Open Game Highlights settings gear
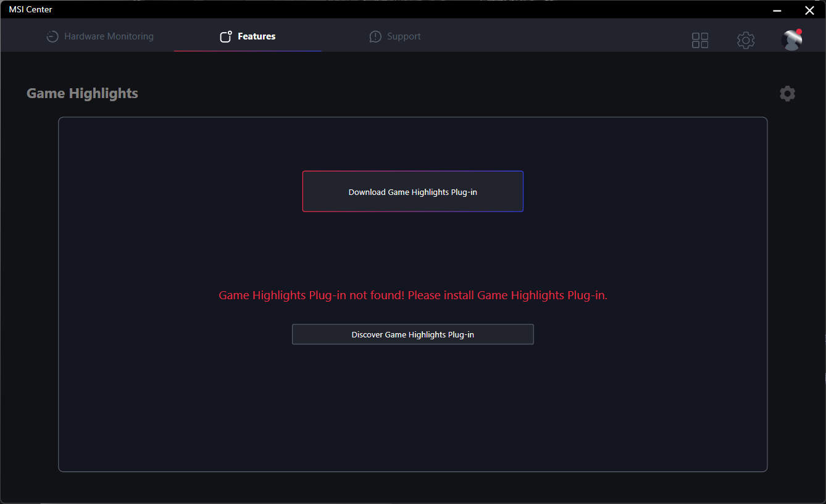826x504 pixels. pyautogui.click(x=787, y=94)
